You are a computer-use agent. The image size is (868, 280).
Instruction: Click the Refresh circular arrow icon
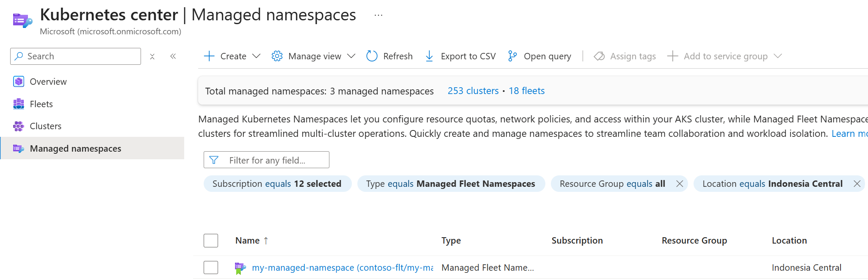pos(372,56)
